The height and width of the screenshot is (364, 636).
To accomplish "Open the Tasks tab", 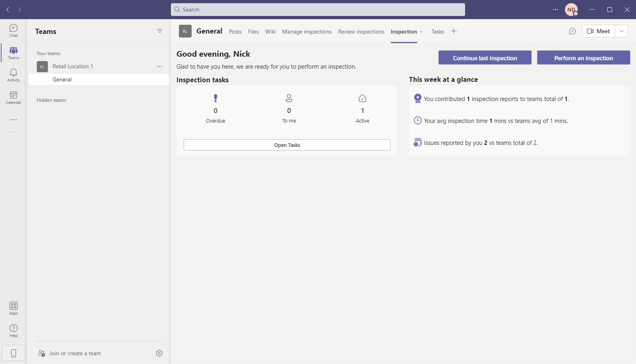I will point(438,32).
